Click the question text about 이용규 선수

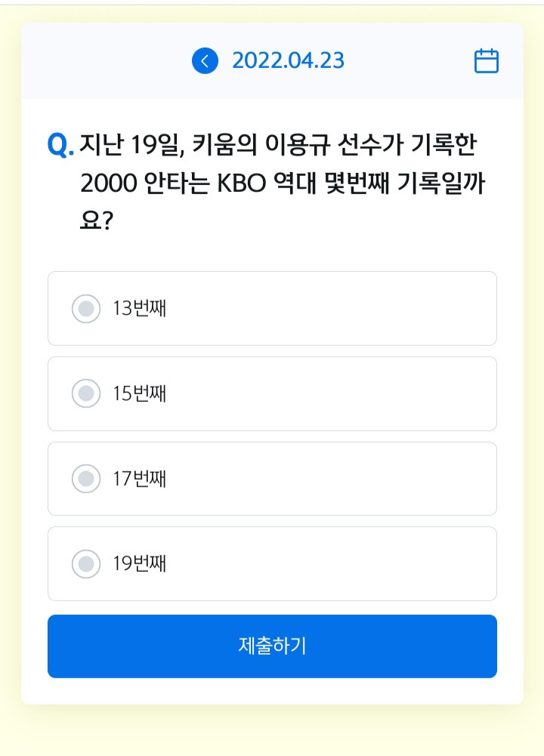282,183
